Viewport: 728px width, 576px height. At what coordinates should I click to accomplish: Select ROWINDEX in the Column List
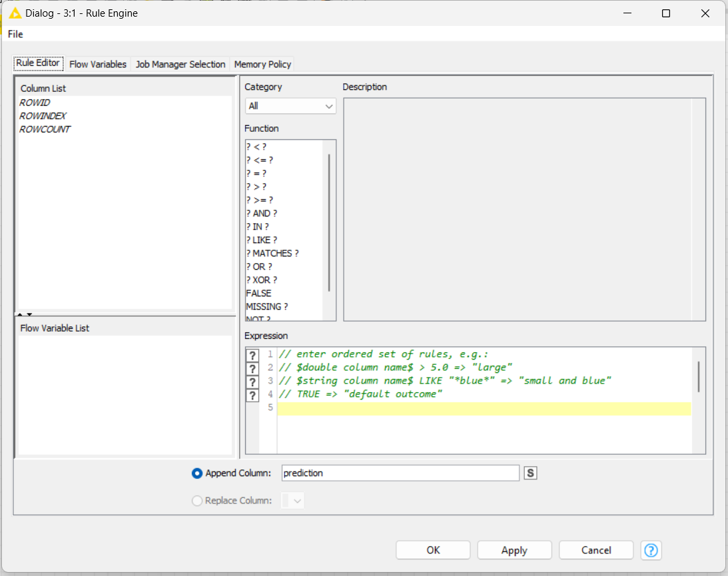tap(43, 116)
